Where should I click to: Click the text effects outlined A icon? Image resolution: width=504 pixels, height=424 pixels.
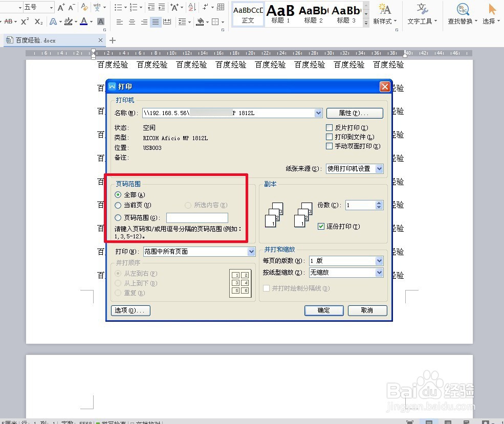point(53,21)
